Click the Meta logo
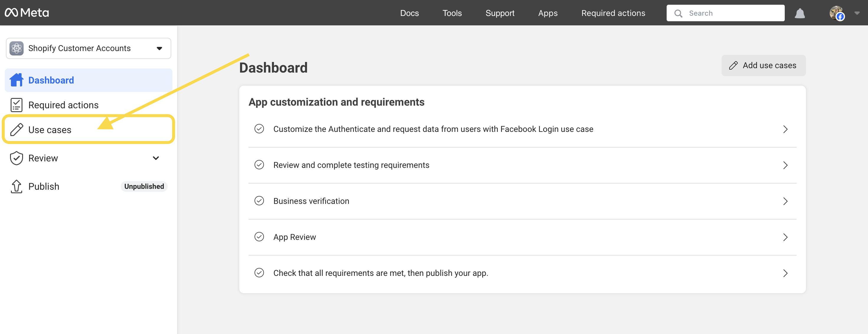The image size is (868, 334). click(26, 12)
